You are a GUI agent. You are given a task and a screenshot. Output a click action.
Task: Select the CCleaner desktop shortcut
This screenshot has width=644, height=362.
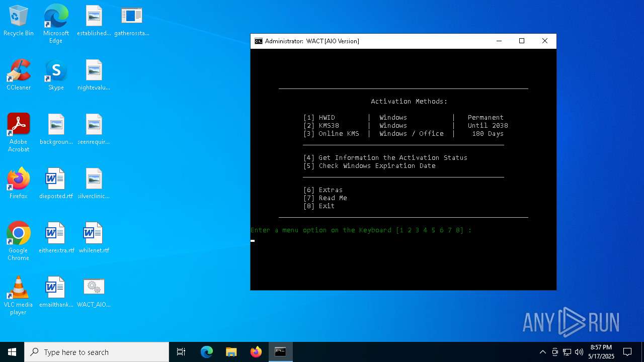[x=19, y=75]
